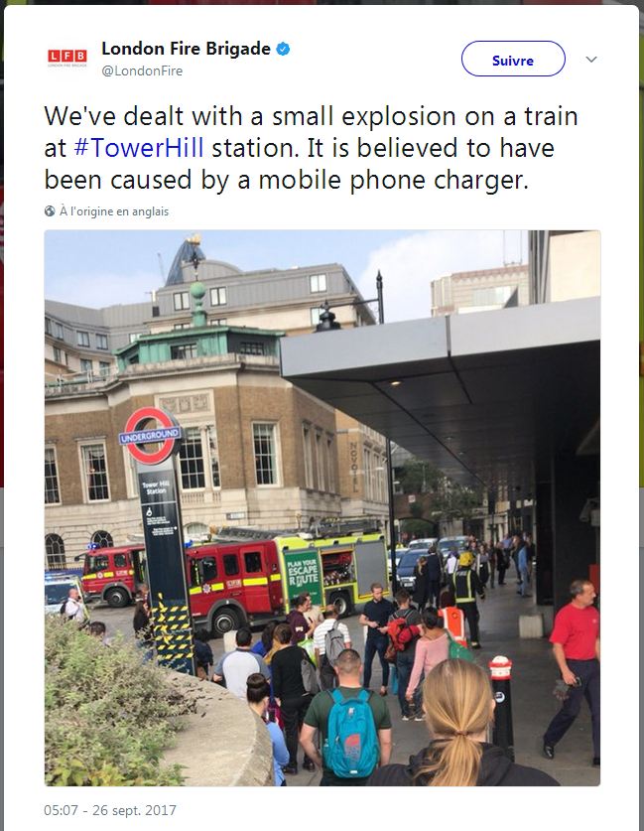Open the tweet options chevron menu

pos(591,60)
